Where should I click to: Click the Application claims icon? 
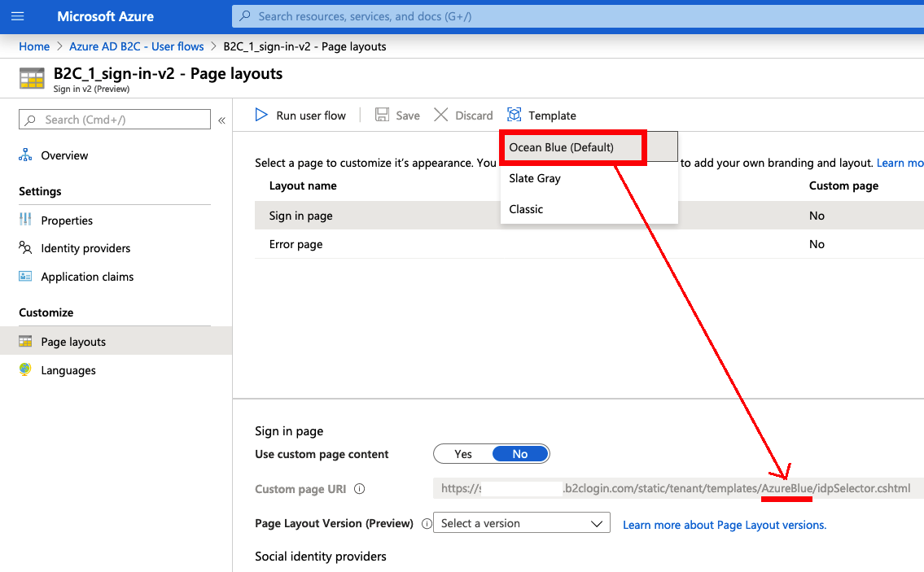[x=25, y=277]
